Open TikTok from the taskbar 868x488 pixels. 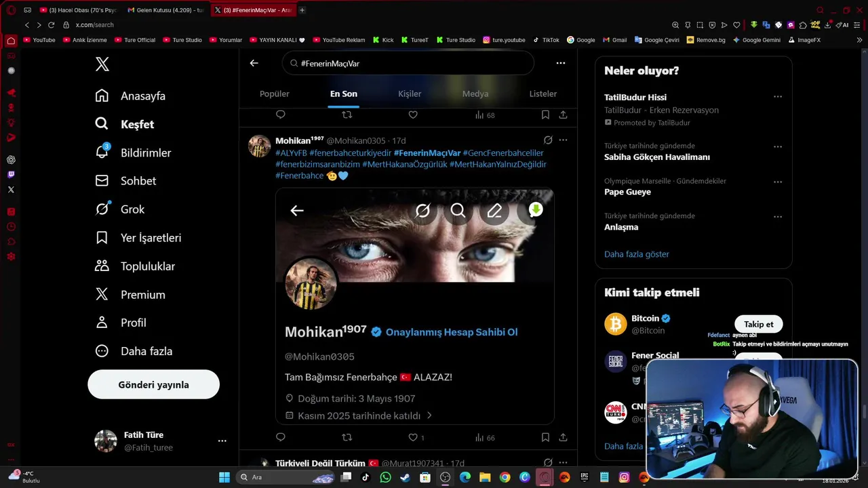tap(366, 477)
